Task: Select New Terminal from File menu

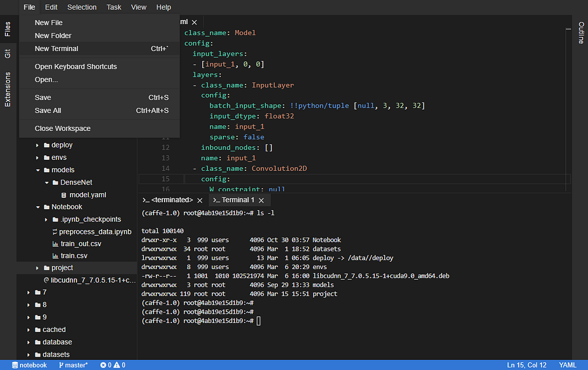Action: [56, 49]
